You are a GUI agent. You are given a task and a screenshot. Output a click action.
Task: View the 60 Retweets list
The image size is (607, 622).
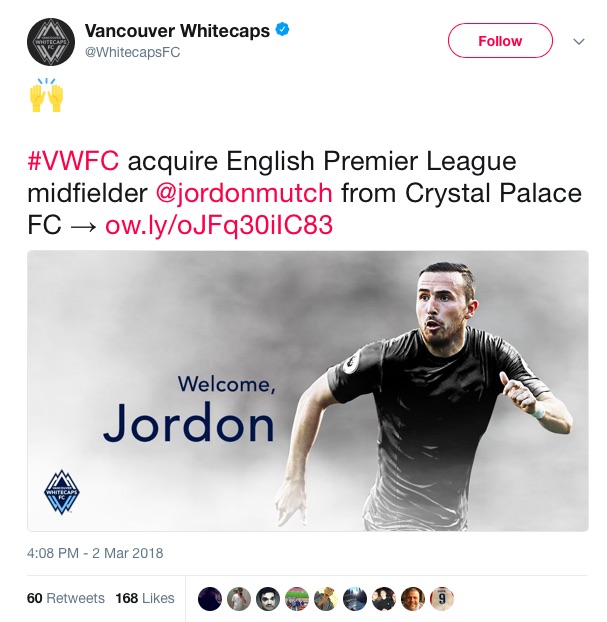pos(65,598)
